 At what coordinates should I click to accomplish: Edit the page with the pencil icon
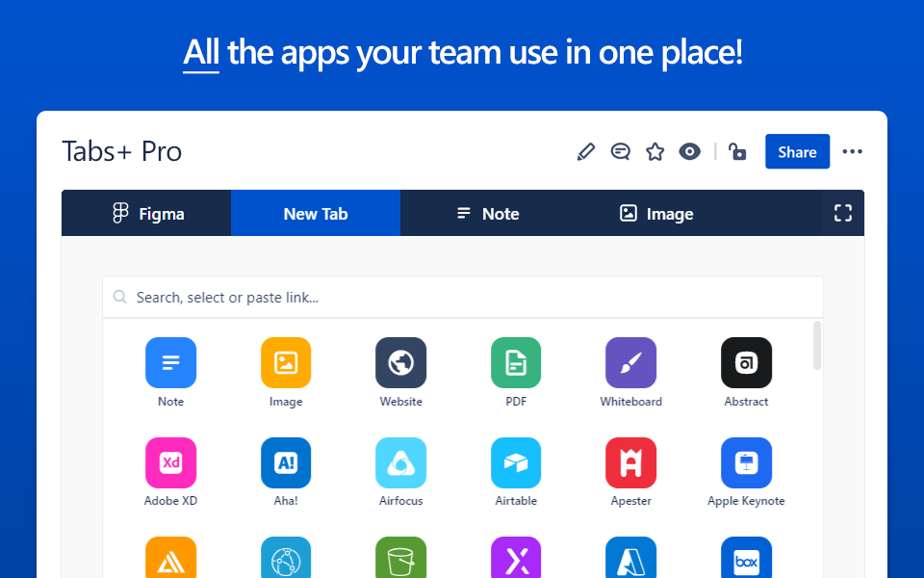pyautogui.click(x=586, y=151)
